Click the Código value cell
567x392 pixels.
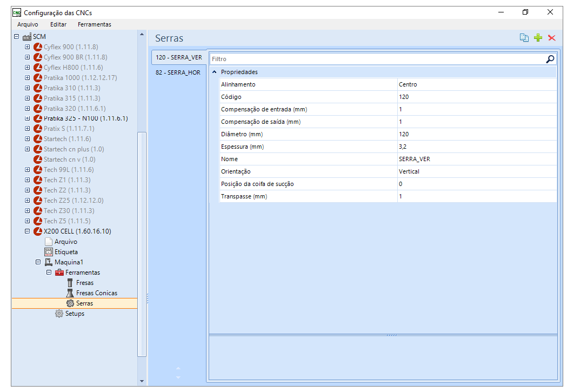pyautogui.click(x=477, y=97)
